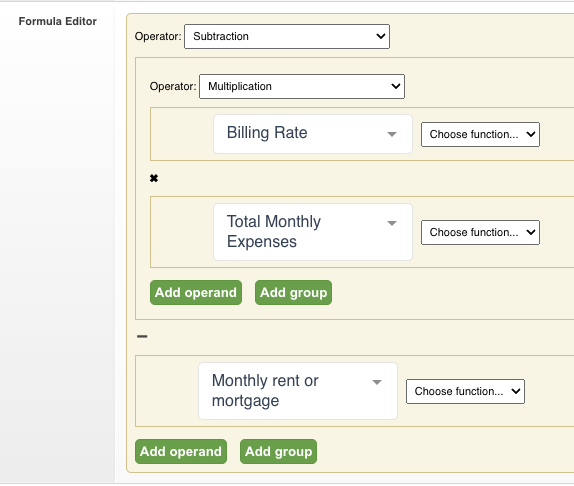
Task: Open the Monthly rent or mortgage selector
Action: (298, 391)
